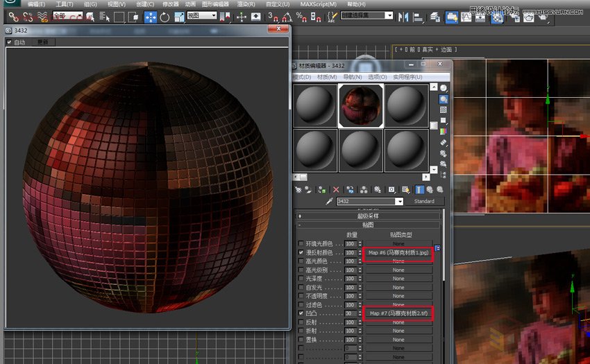Choose the Rectangular Selection Region tool
The image size is (590, 364).
(x=119, y=17)
